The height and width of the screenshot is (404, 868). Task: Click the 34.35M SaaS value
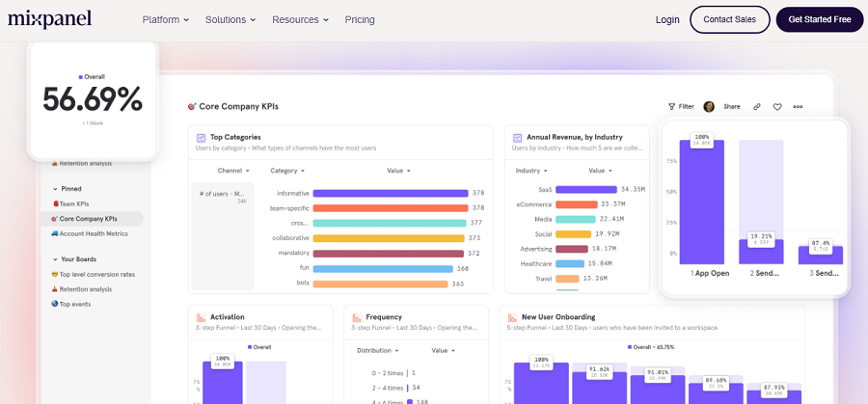(x=633, y=189)
